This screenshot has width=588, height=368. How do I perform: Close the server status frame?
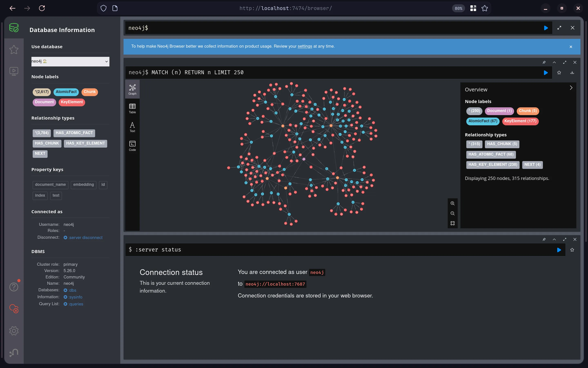tap(575, 239)
